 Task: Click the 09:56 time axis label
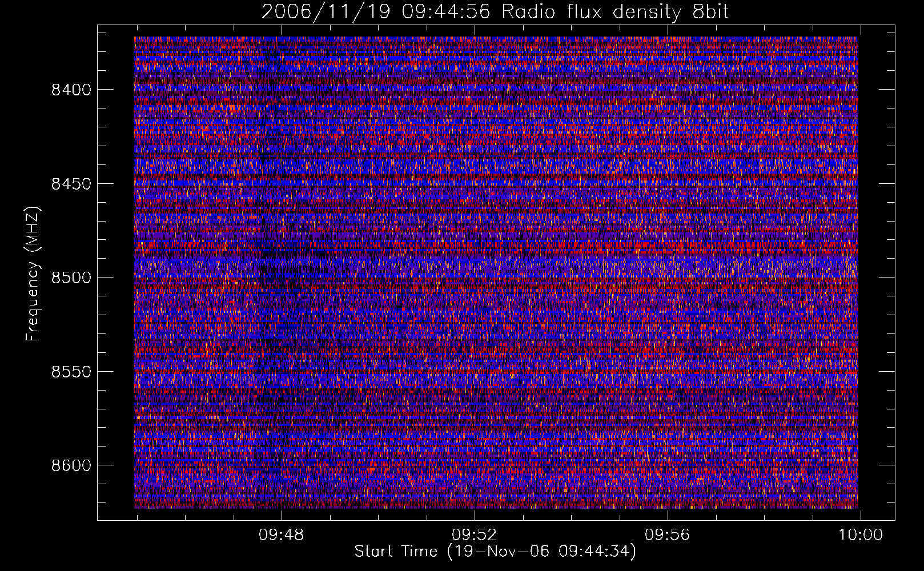click(x=668, y=535)
